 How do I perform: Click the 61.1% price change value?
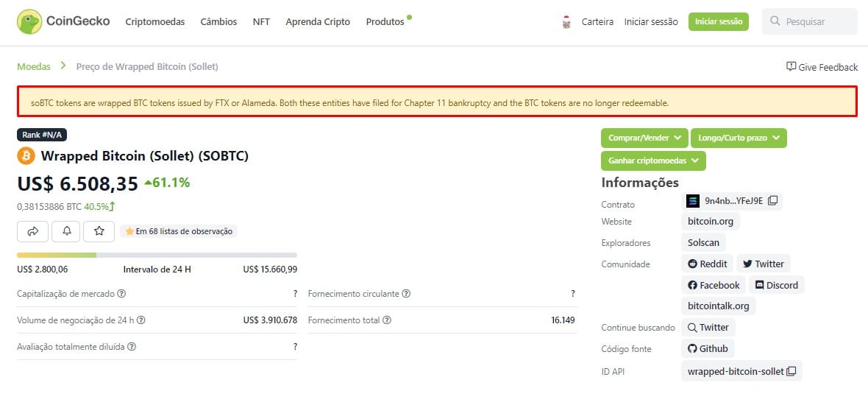point(167,183)
